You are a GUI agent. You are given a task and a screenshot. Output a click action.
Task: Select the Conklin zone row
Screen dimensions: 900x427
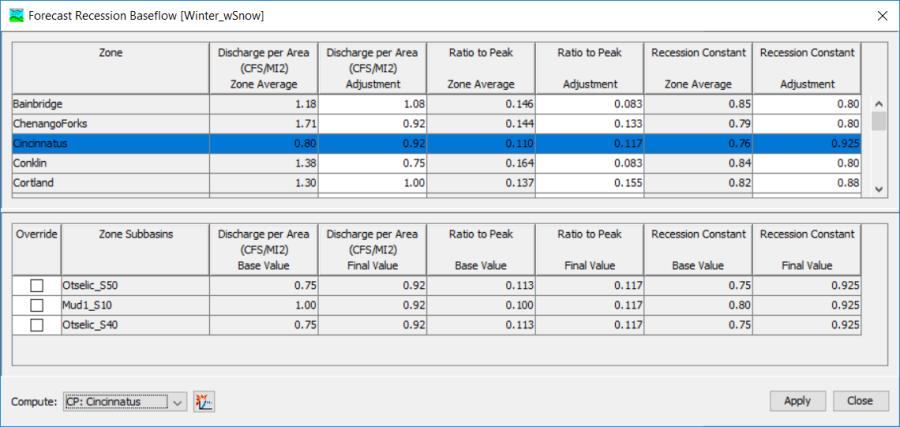(x=110, y=163)
